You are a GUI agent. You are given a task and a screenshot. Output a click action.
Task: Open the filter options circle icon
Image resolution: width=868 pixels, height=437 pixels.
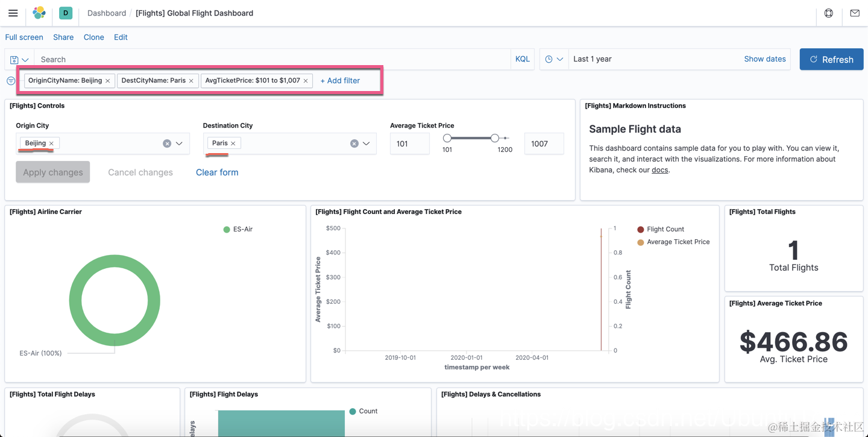(11, 81)
